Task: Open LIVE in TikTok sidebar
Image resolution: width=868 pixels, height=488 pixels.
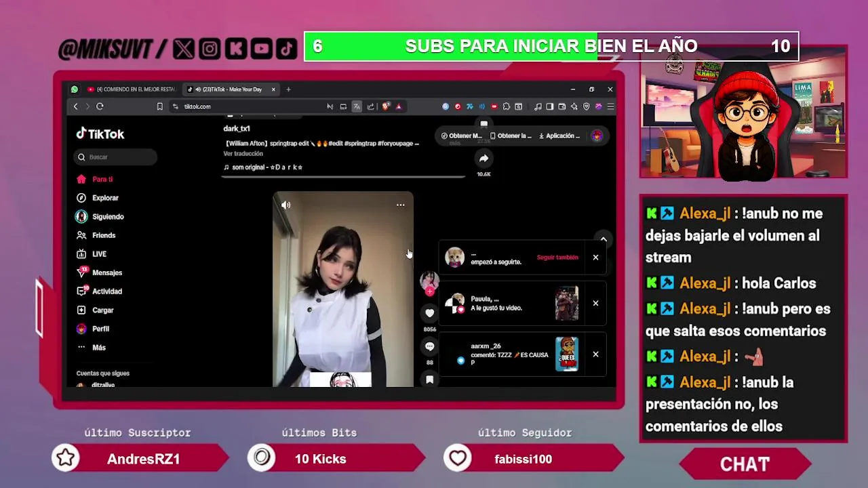Action: pos(92,254)
